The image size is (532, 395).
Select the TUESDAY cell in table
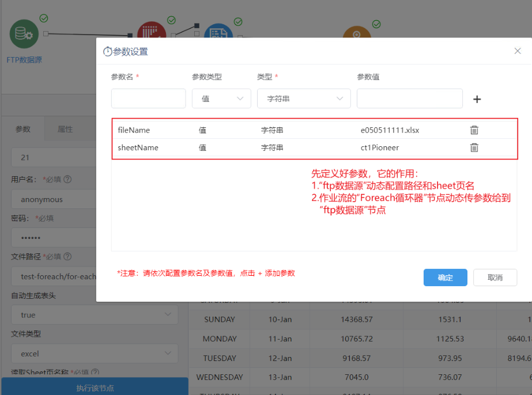click(x=220, y=358)
